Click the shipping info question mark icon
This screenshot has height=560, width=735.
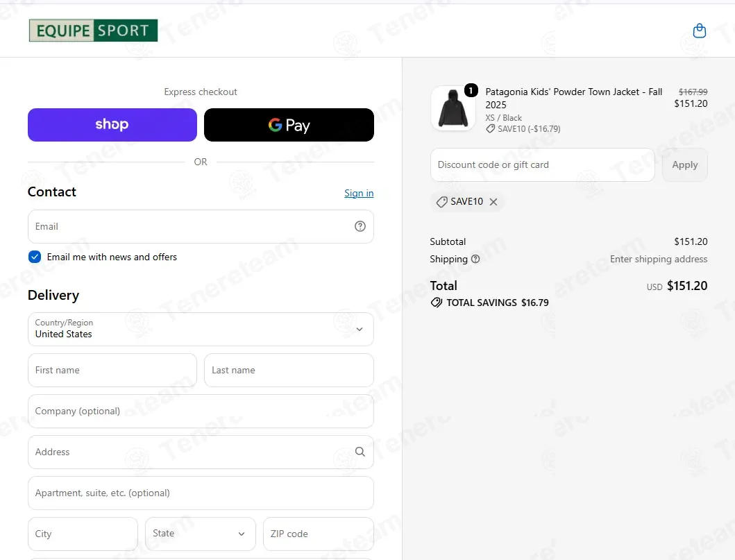coord(475,259)
